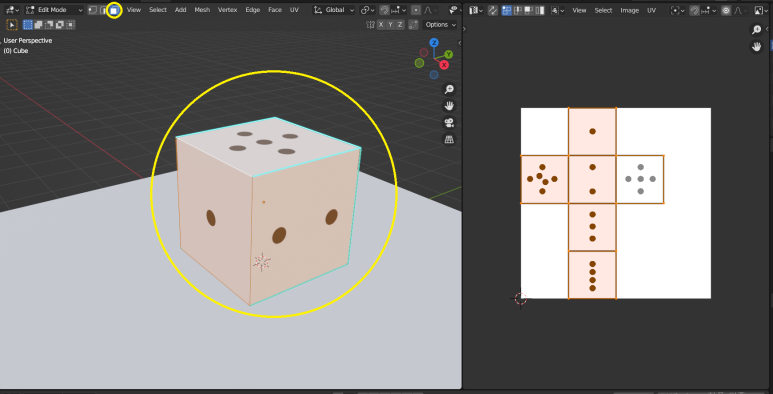Open the UV editor pivot dropdown

[x=678, y=10]
